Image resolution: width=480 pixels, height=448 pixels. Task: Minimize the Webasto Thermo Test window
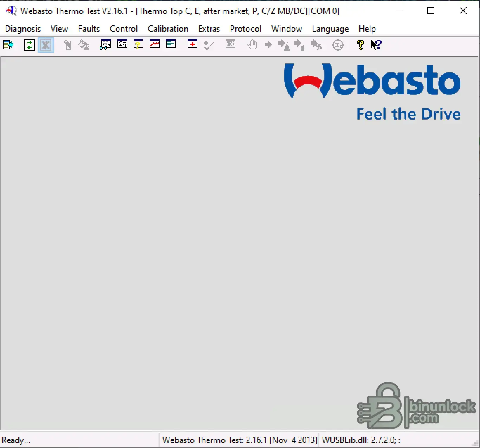(399, 11)
